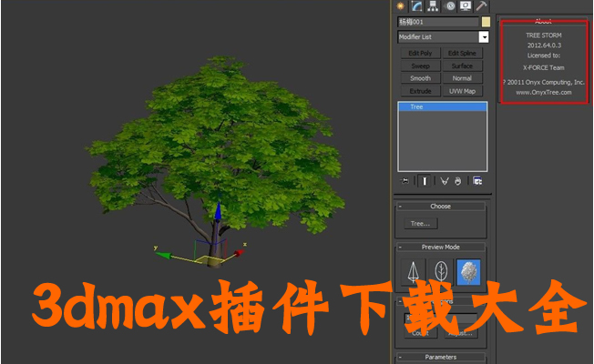Click the object name field 杨梅001
The image size is (594, 364).
pos(438,22)
